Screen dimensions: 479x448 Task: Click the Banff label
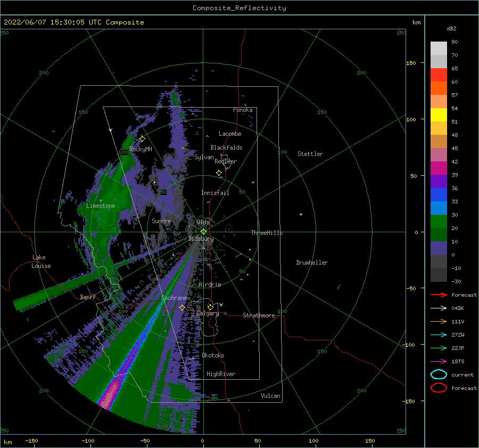pos(88,297)
